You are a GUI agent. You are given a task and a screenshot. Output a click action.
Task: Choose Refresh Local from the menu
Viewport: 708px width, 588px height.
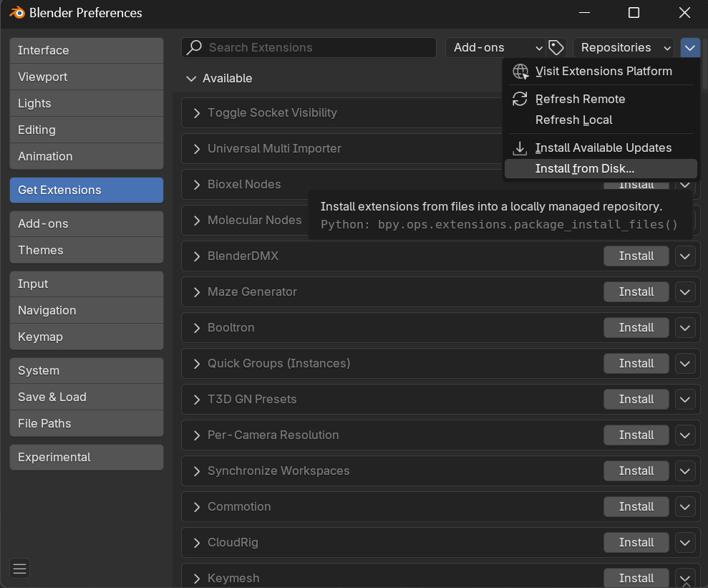tap(573, 120)
